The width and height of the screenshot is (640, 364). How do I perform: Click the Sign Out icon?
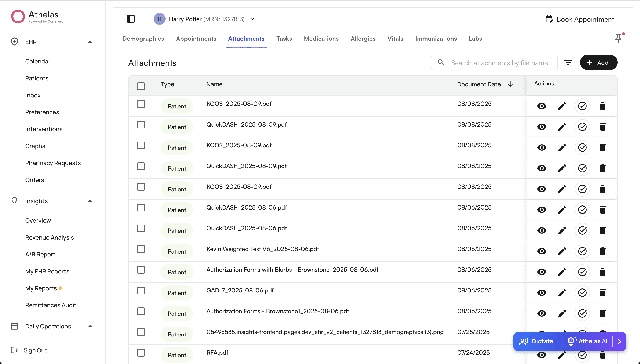(14, 350)
